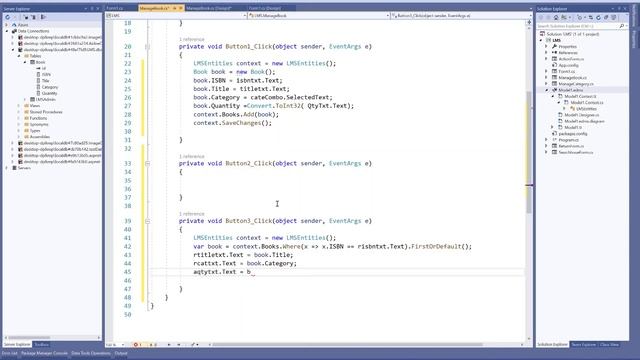Select ManageCategory.cs in Solution Explorer

click(576, 84)
